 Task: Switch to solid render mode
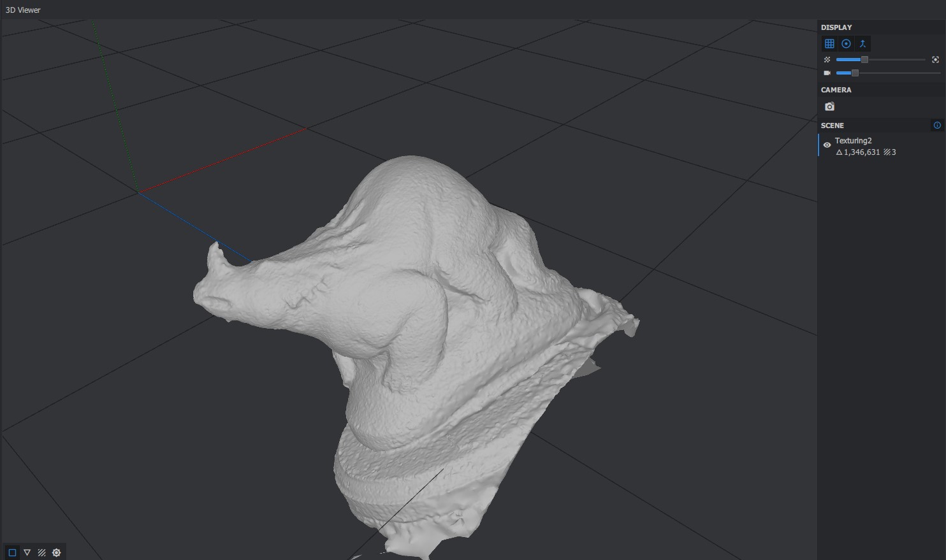pos(12,552)
